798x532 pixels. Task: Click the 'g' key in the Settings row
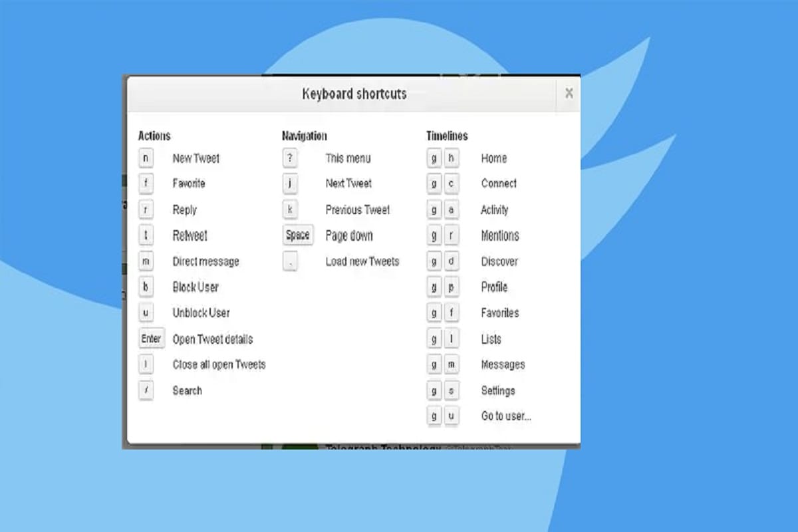coord(434,391)
